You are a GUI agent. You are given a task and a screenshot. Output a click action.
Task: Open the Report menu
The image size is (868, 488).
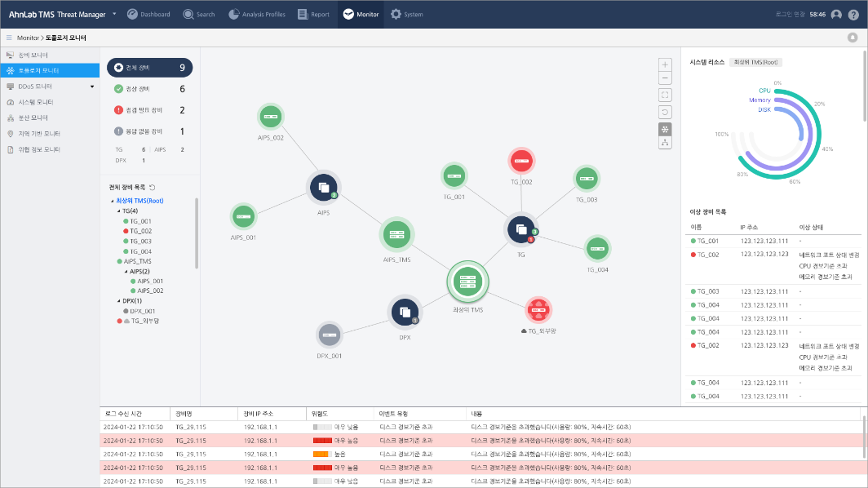pos(313,14)
